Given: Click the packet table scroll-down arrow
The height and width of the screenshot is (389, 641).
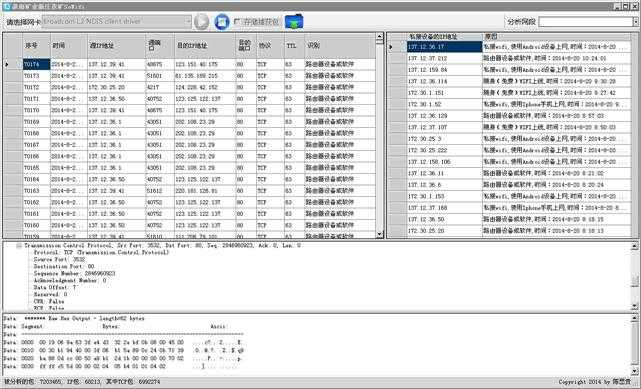Looking at the screenshot, I should click(379, 234).
